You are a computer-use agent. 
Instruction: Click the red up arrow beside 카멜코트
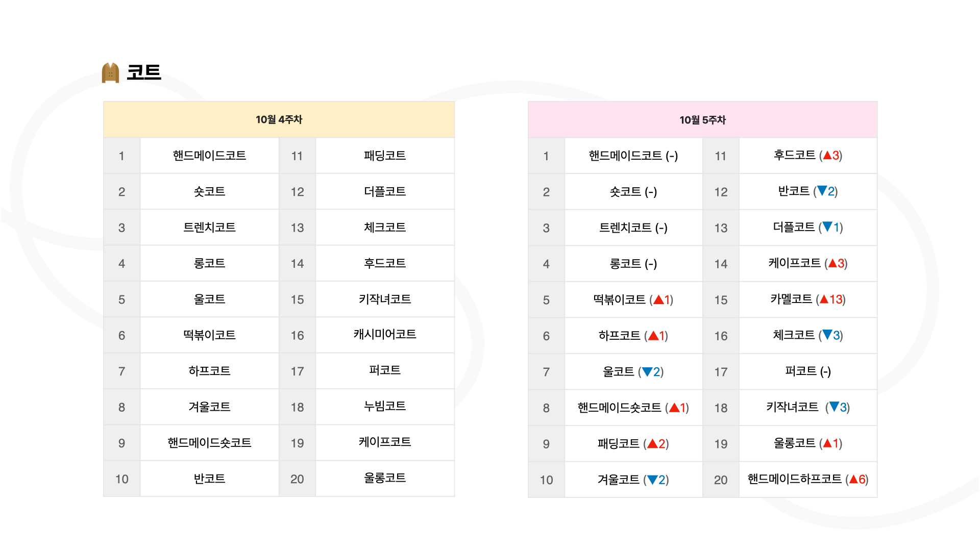(x=824, y=299)
